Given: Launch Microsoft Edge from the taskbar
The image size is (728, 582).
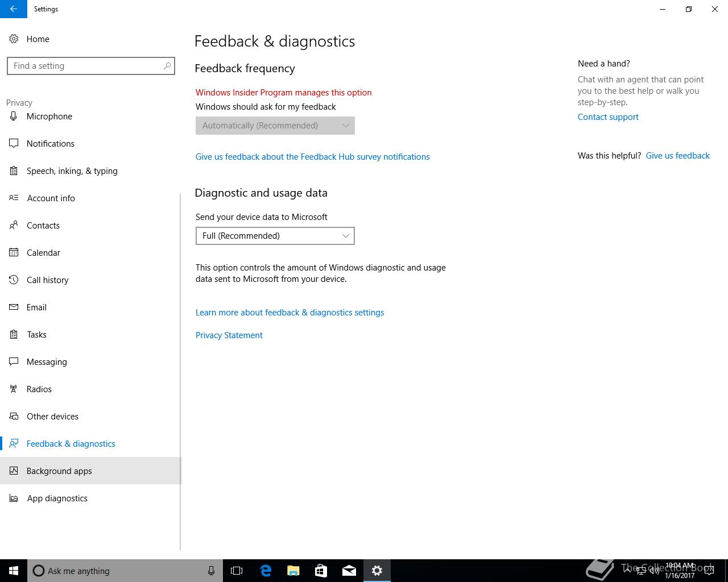Looking at the screenshot, I should click(x=265, y=571).
